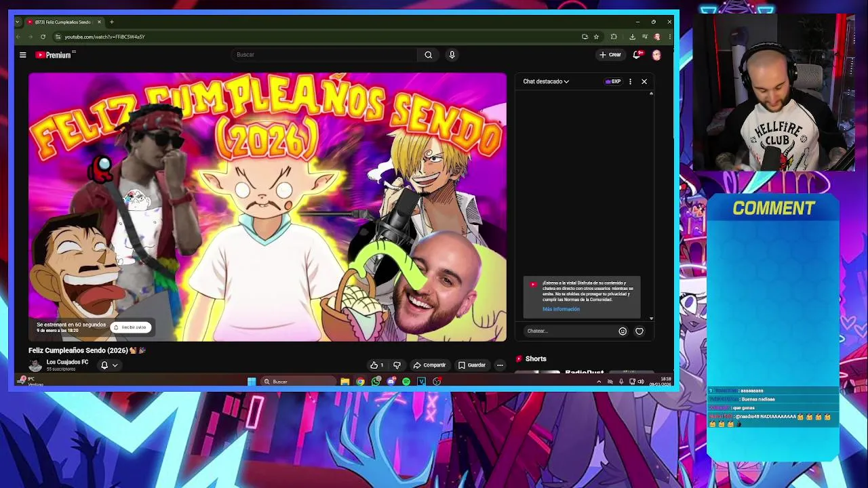The image size is (868, 488).
Task: Open the YouTube hamburger guide menu
Action: (x=22, y=55)
